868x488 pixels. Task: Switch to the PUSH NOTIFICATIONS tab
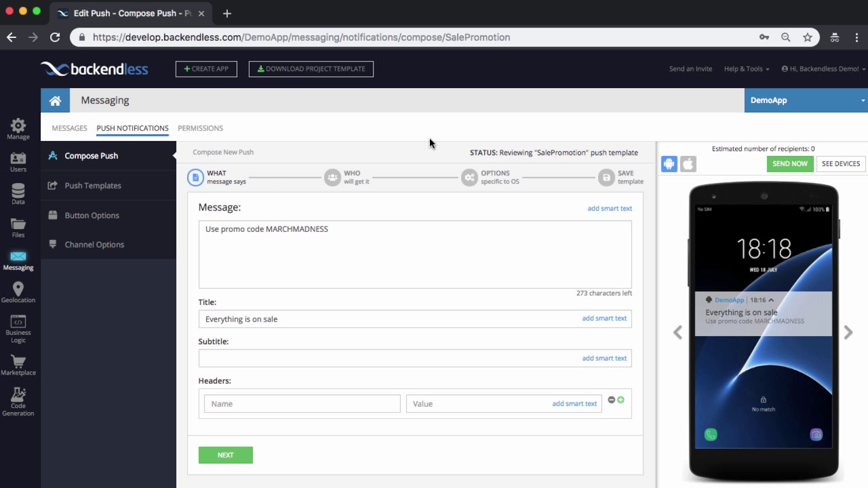coord(132,128)
